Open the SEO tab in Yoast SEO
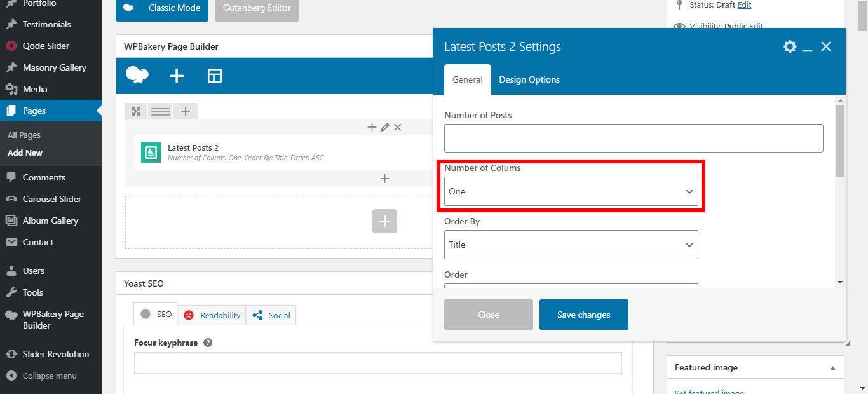This screenshot has width=868, height=394. [156, 315]
